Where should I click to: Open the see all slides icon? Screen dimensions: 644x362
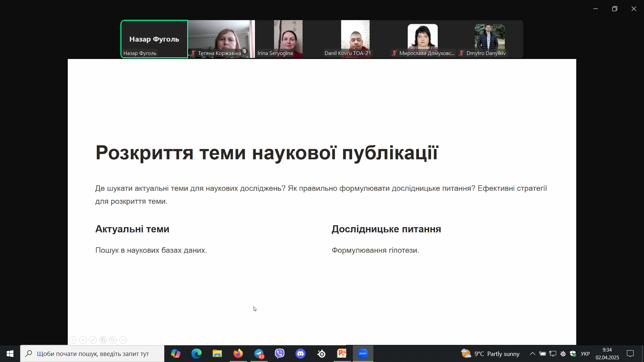tap(103, 340)
